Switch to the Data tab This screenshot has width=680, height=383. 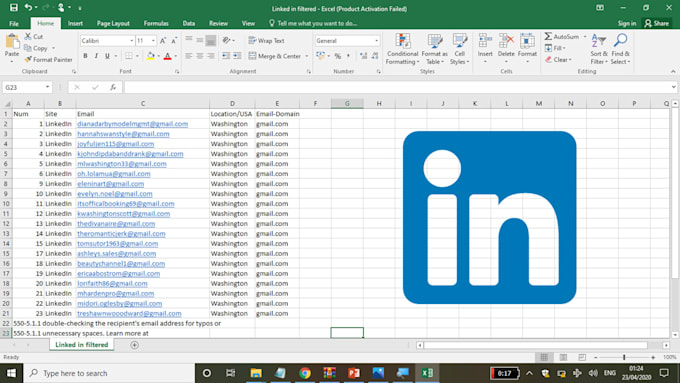(189, 23)
